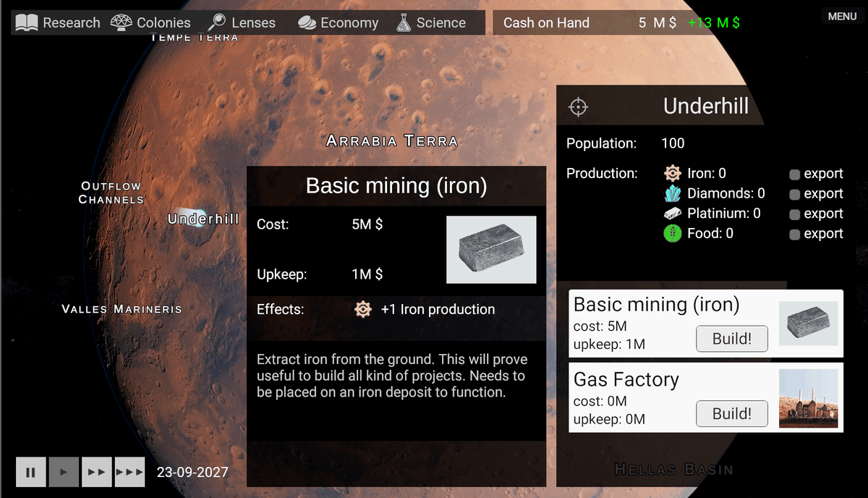Screen dimensions: 868x498
Task: Enable export for Iron
Action: [794, 174]
